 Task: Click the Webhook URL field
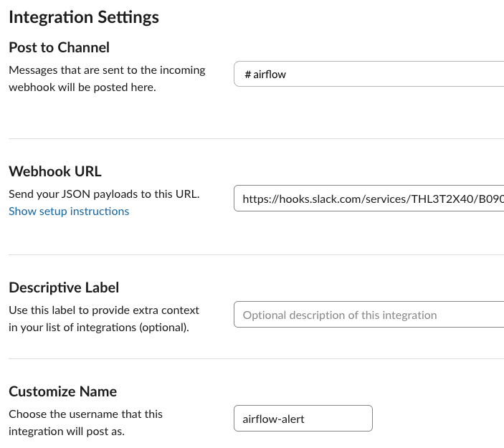(369, 199)
